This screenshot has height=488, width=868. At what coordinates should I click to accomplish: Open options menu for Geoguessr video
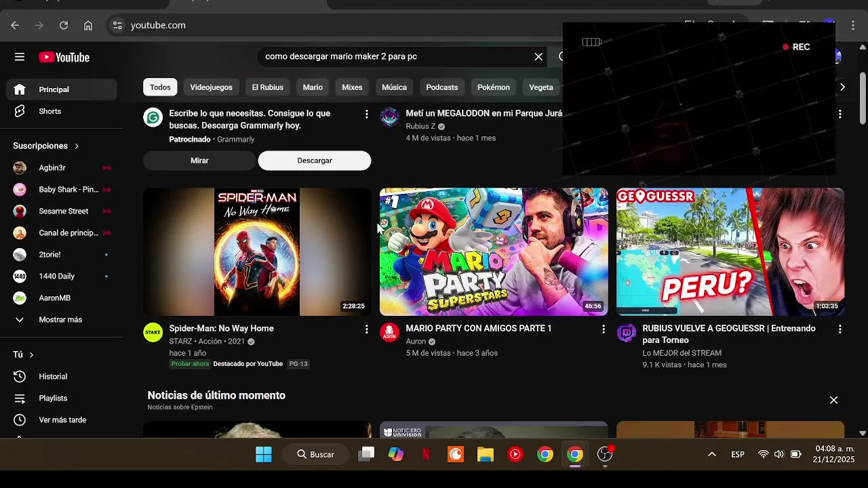(840, 329)
